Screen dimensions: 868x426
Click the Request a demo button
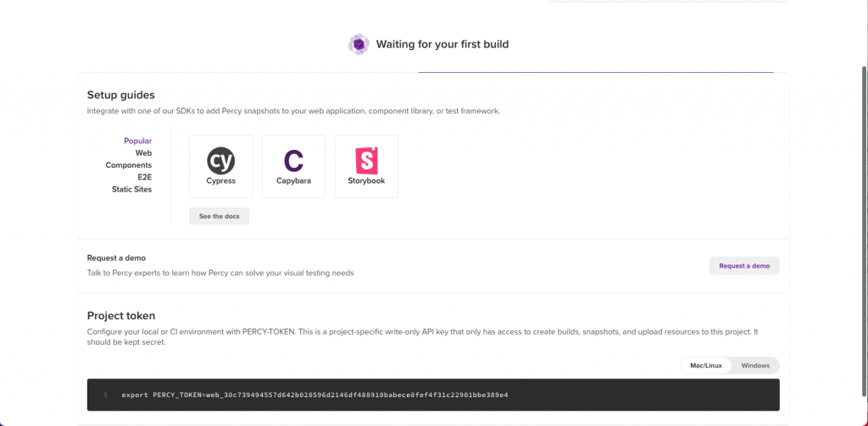[744, 266]
